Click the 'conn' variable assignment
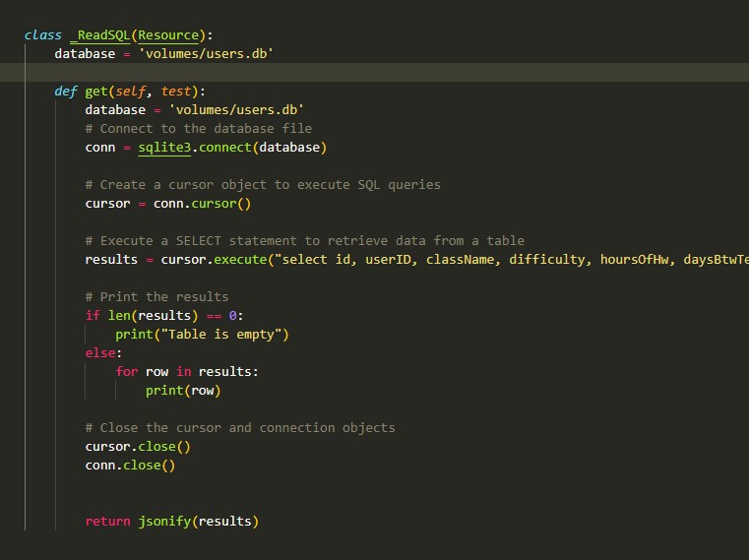Viewport: 749px width, 560px height. [99, 148]
